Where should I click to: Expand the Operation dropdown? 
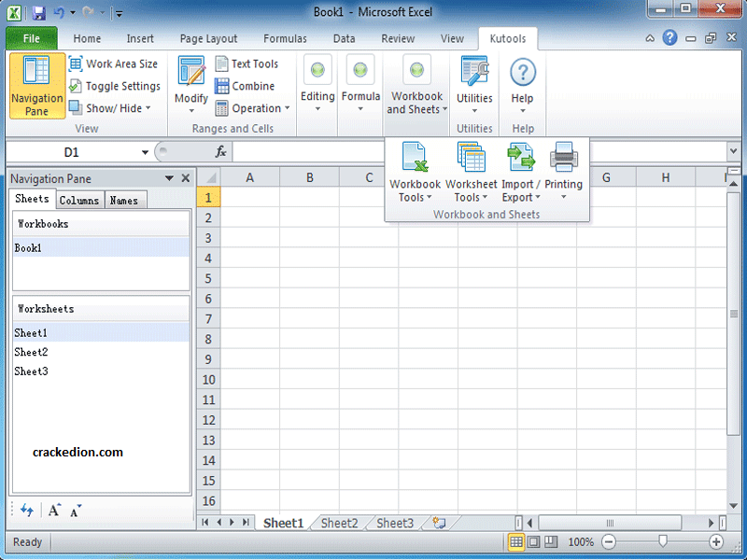click(252, 108)
